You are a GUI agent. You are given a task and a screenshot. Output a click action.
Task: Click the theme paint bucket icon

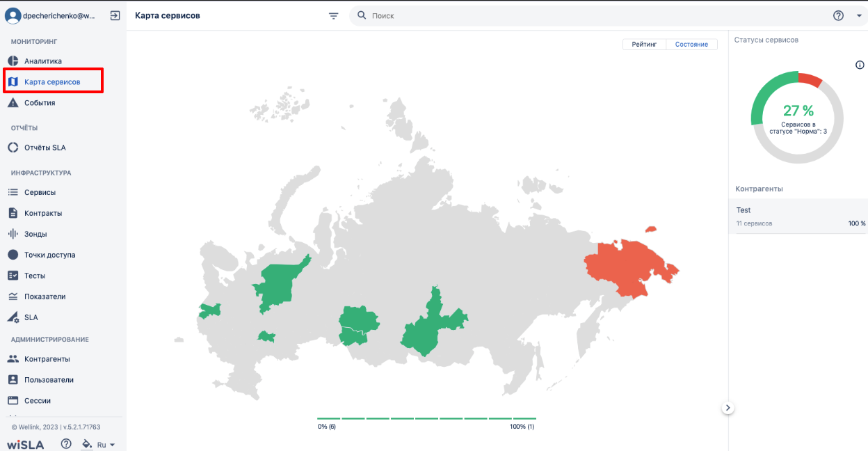tap(87, 443)
